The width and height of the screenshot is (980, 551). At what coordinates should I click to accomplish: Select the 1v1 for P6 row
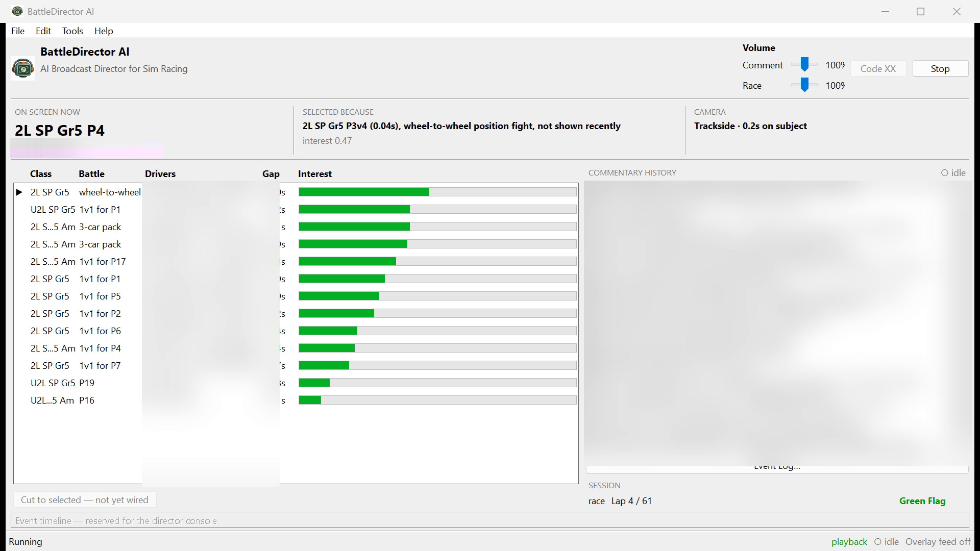(x=296, y=331)
